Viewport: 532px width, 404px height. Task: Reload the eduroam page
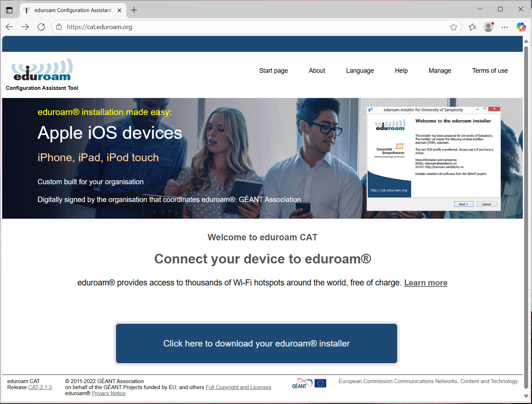pos(41,27)
